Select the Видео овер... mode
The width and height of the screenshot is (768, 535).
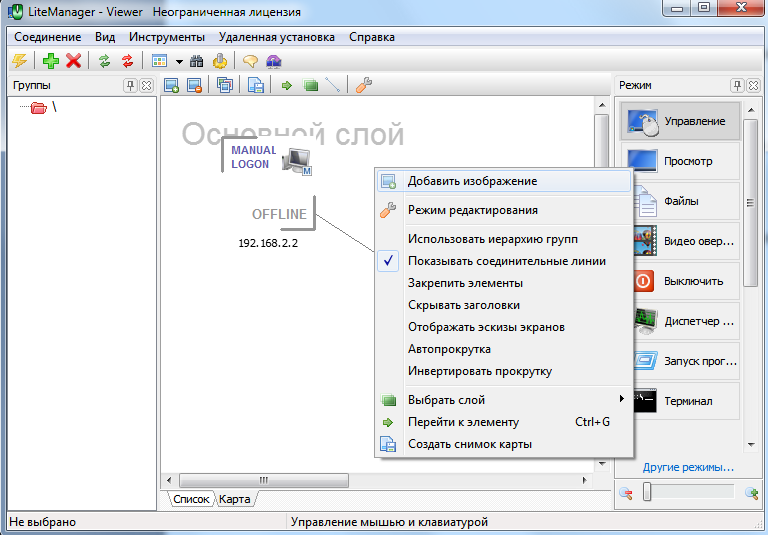pos(686,241)
